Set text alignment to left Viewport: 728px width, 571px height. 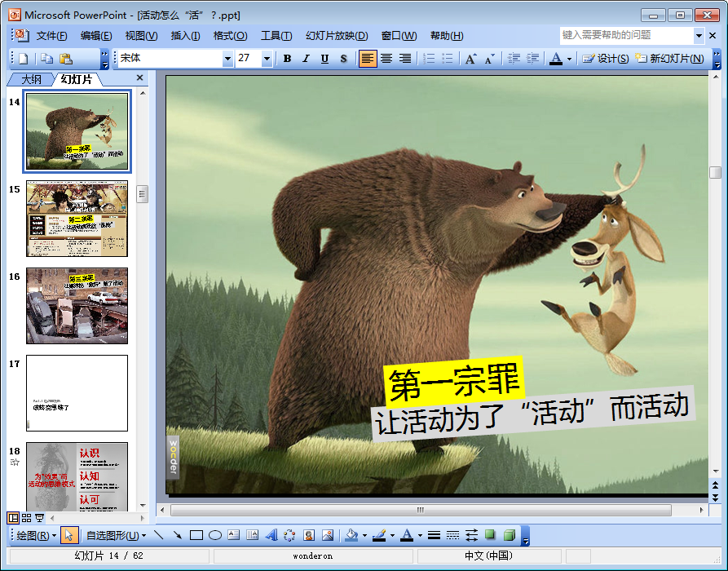point(367,59)
